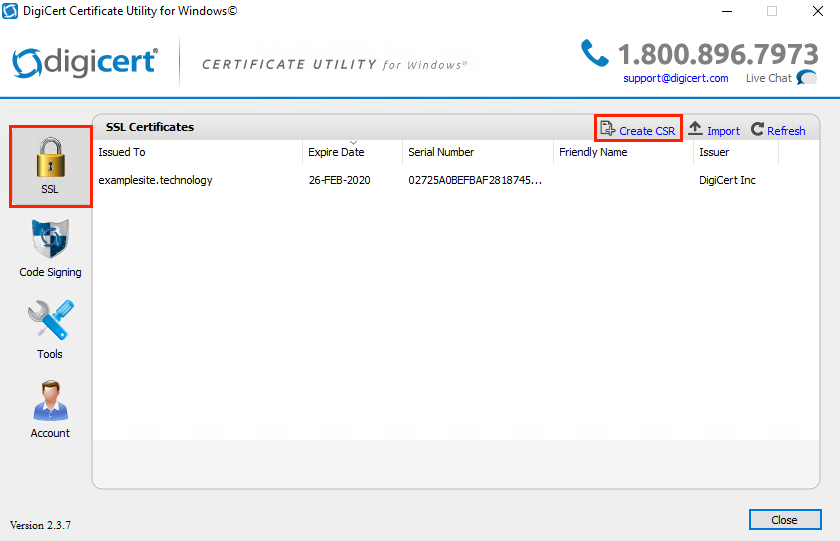Click the Version 2.3.7 text
This screenshot has height=541, width=840.
[x=40, y=525]
